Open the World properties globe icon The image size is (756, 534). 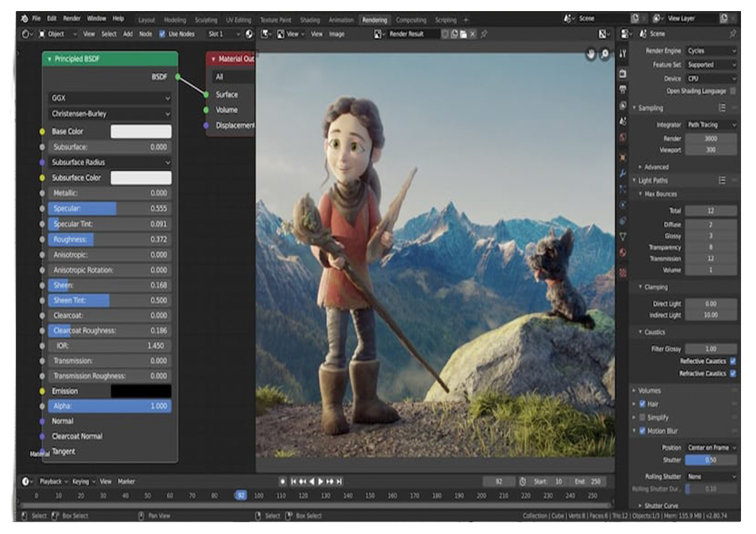(x=623, y=137)
